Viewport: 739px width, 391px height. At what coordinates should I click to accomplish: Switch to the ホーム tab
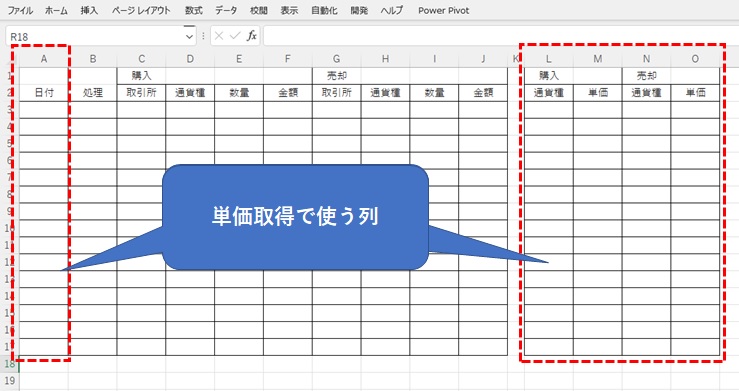(56, 10)
